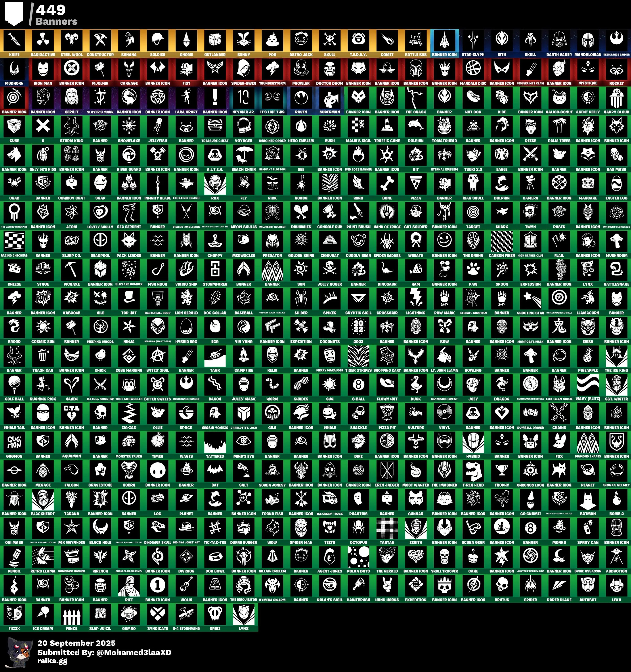Select the Autobot banner icon

point(588,585)
